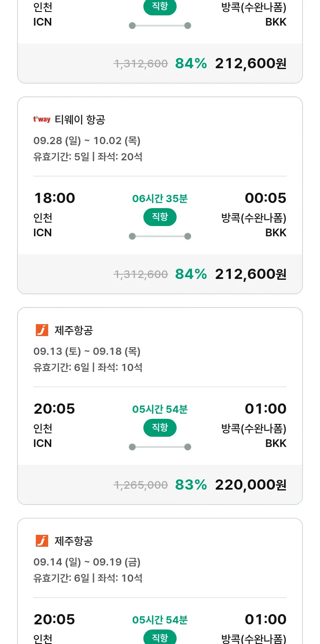Tap the 직항 badge on the top flight card

click(160, 7)
